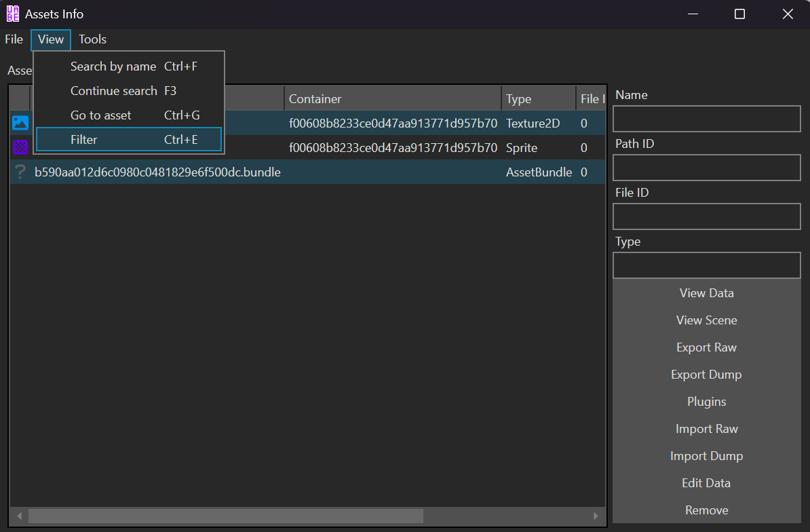The image size is (810, 532).
Task: Open the Tools menu
Action: 92,39
